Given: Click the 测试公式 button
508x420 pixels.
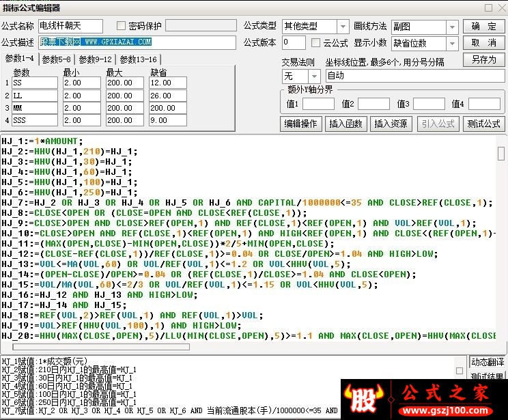Looking at the screenshot, I should point(483,124).
